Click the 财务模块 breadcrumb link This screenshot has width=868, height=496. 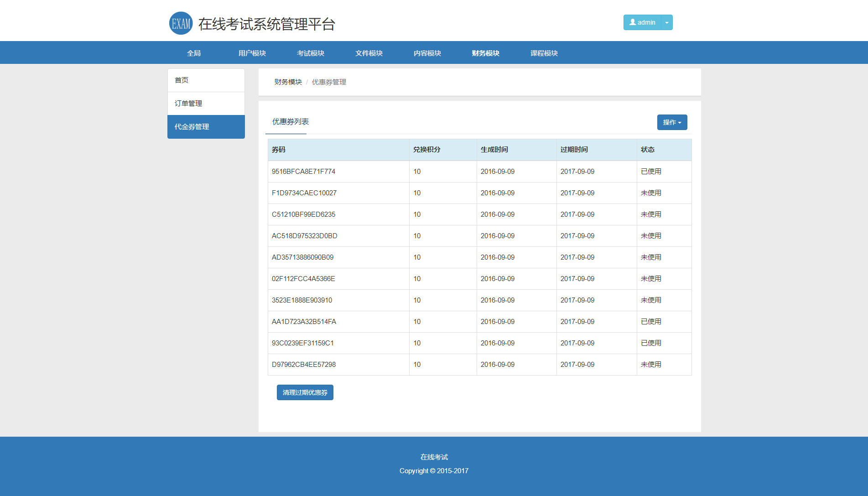(288, 82)
